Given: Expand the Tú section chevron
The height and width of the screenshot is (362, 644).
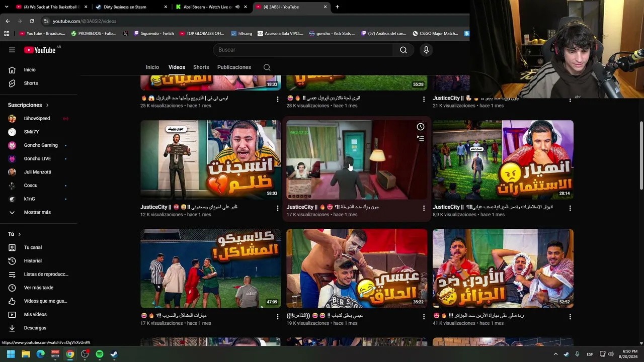Looking at the screenshot, I should click(x=20, y=234).
